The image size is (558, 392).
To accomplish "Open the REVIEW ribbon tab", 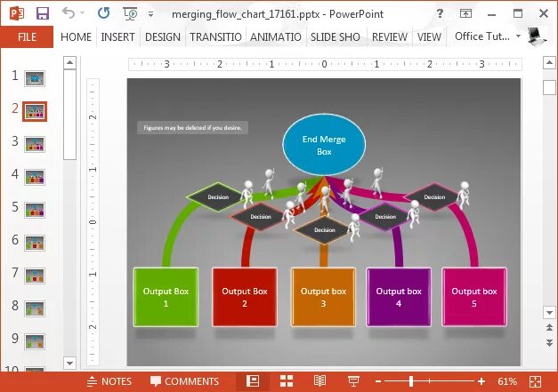I will click(x=389, y=37).
